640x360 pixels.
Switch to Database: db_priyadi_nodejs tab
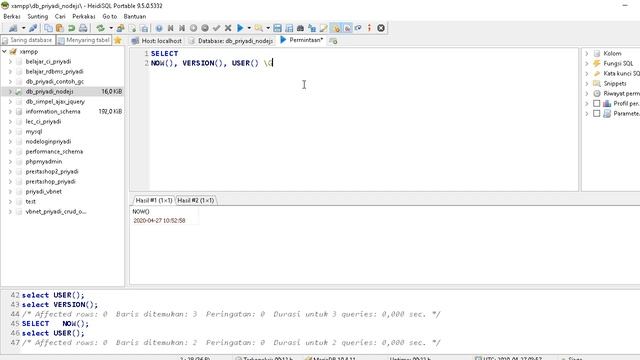[231, 41]
